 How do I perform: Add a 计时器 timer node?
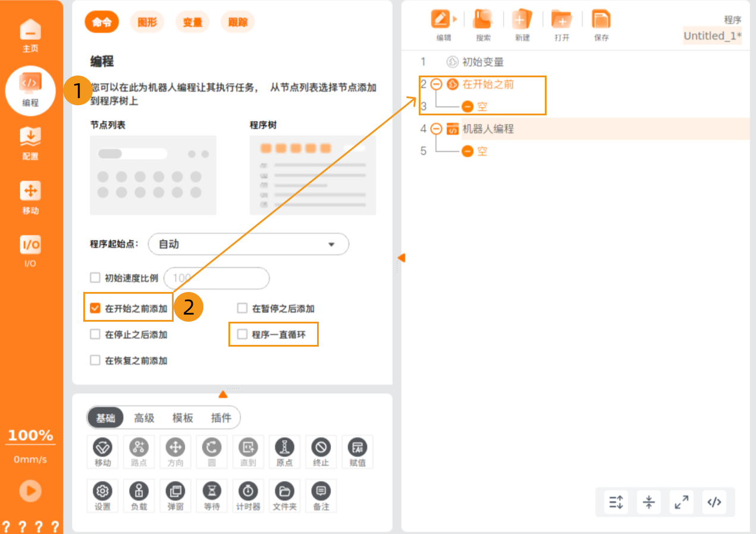pos(248,496)
